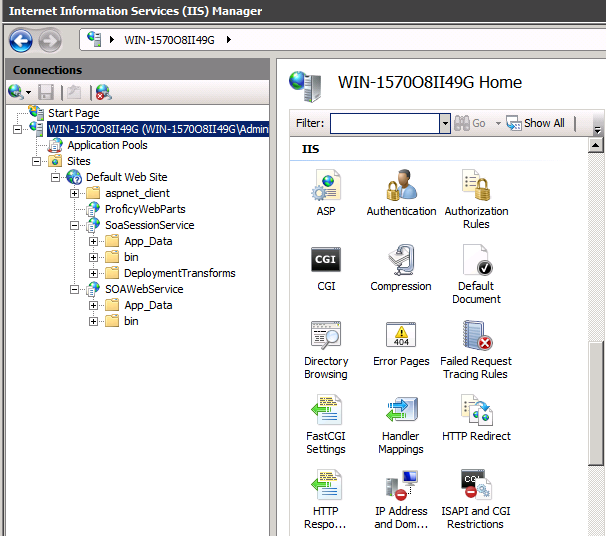Collapse the Sites tree node
Viewport: 606px width, 536px height.
[36, 161]
